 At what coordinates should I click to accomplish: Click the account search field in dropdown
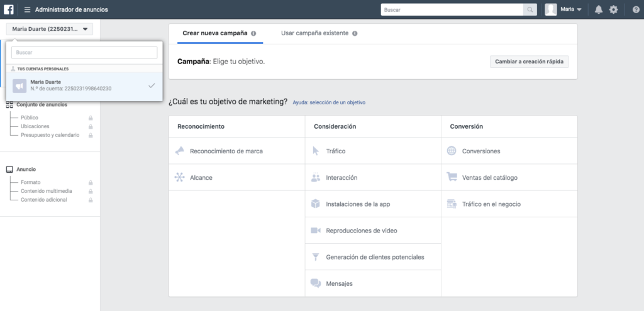pyautogui.click(x=84, y=53)
